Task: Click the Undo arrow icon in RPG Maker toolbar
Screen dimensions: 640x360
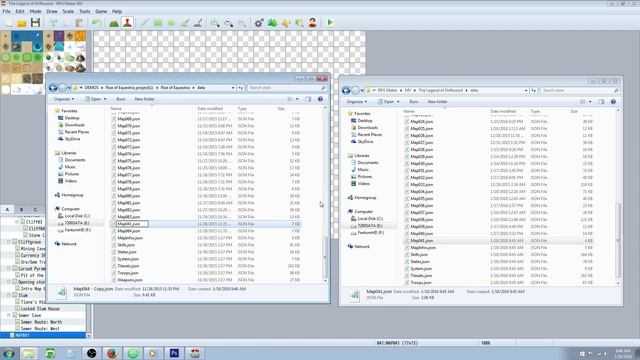Action: (x=97, y=23)
